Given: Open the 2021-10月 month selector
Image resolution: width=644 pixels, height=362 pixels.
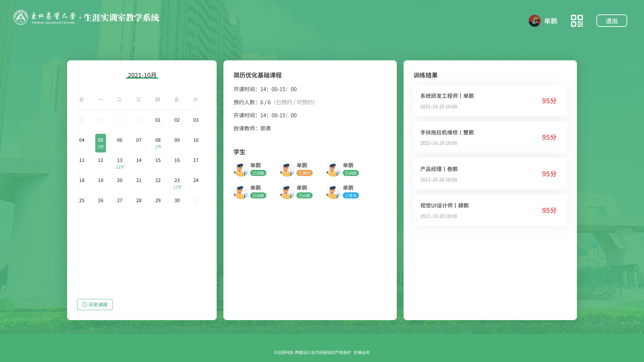Looking at the screenshot, I should tap(142, 75).
